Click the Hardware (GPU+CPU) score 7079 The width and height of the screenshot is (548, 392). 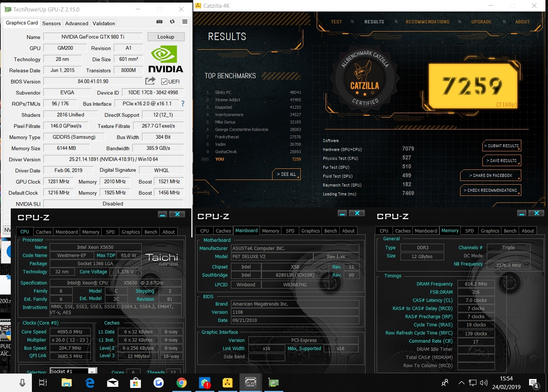coord(408,149)
